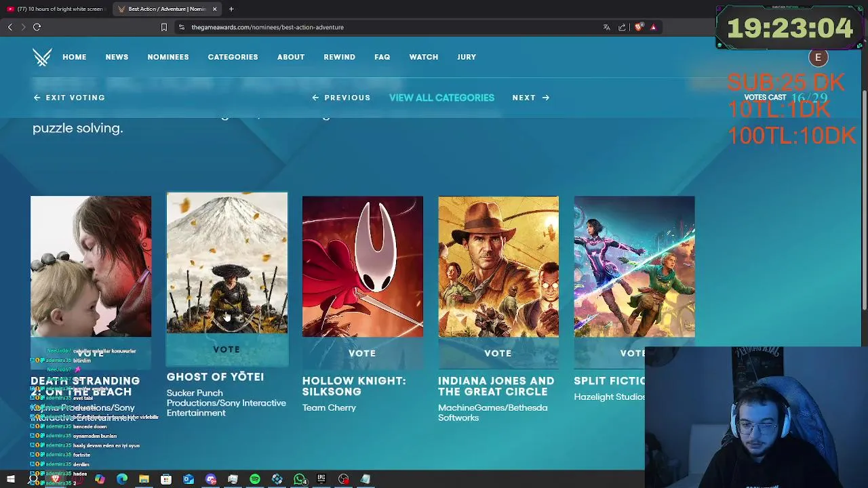This screenshot has width=868, height=488.
Task: Close the Best Action / Adventure tab
Action: (x=215, y=9)
